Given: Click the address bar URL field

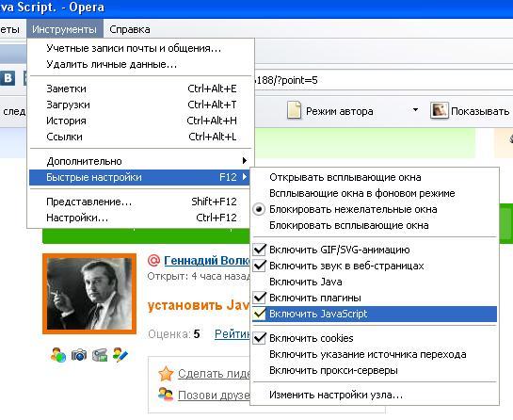Looking at the screenshot, I should coord(383,80).
